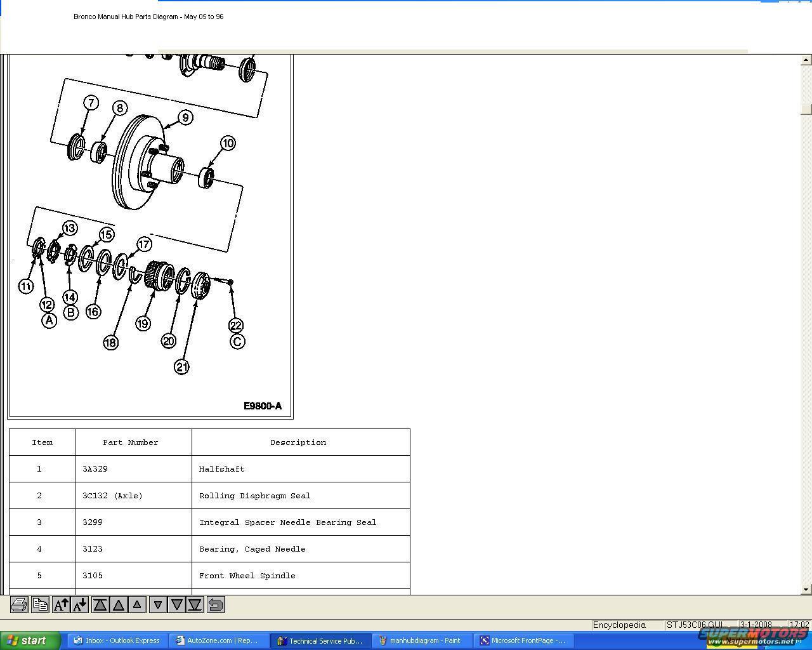
Task: Switch to manhubdiagram - Paint taskbar window
Action: [x=421, y=640]
